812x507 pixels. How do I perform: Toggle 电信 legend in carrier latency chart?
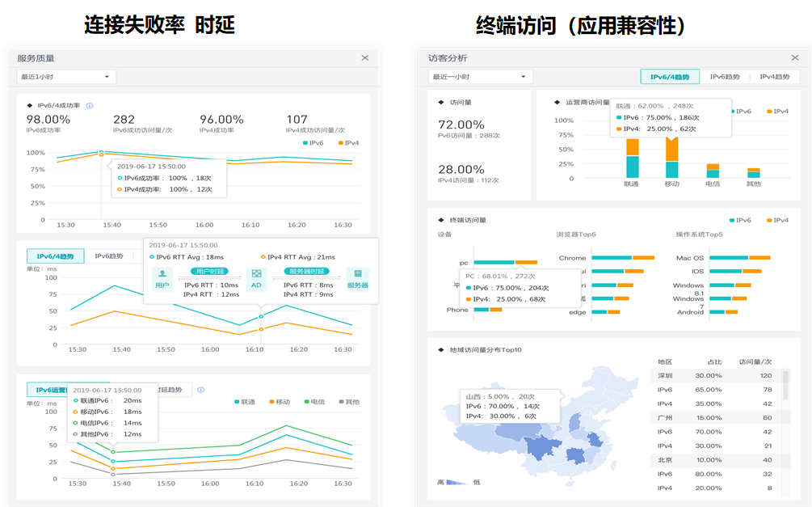pyautogui.click(x=315, y=402)
